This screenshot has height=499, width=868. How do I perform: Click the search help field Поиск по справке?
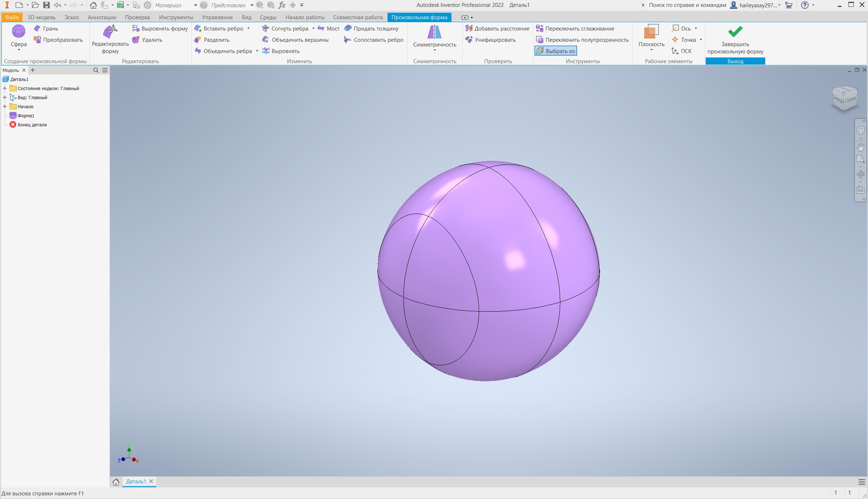click(x=687, y=5)
